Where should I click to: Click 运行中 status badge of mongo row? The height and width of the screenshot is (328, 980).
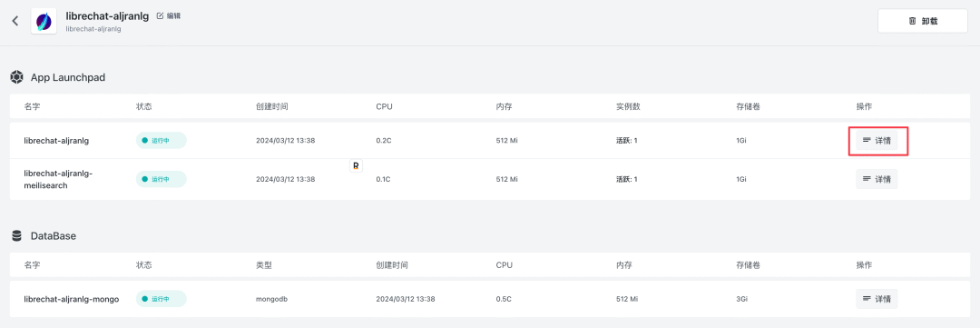pos(162,299)
